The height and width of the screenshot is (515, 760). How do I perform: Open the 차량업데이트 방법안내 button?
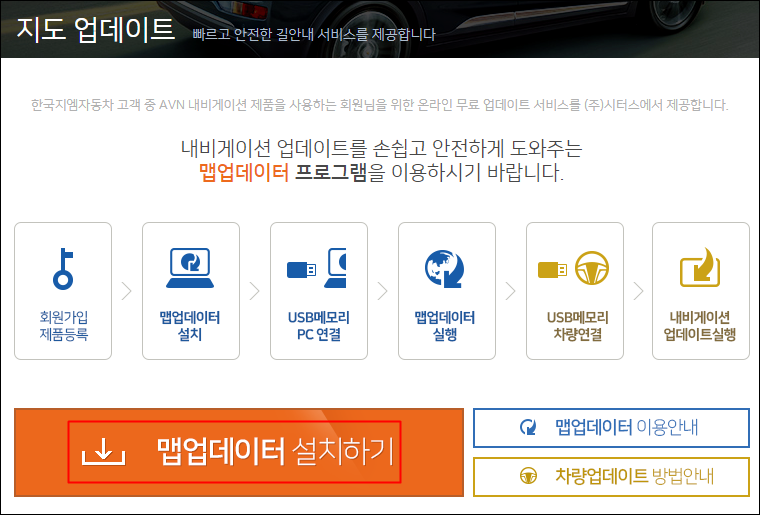pos(611,477)
